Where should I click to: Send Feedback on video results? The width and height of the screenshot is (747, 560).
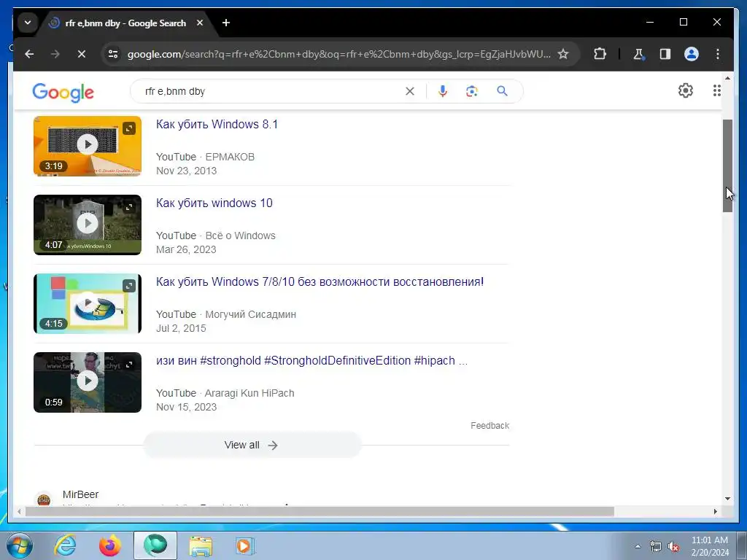[489, 426]
